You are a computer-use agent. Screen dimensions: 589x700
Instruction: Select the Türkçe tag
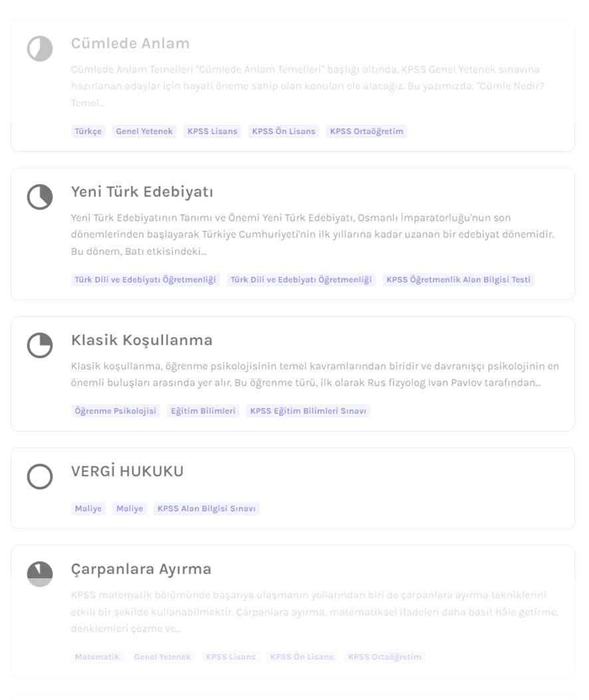pyautogui.click(x=88, y=131)
